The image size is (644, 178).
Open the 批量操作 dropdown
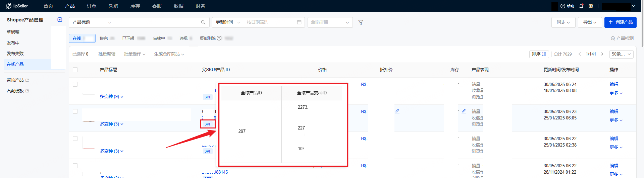pos(135,54)
